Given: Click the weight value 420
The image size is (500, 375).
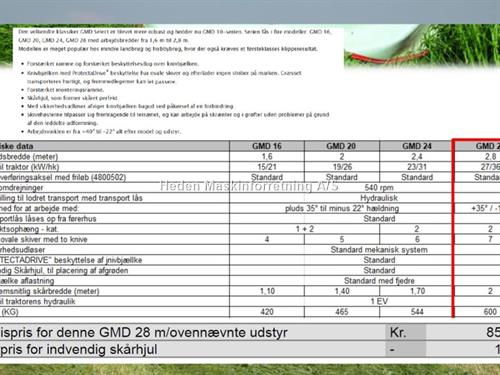Looking at the screenshot, I should [267, 312].
